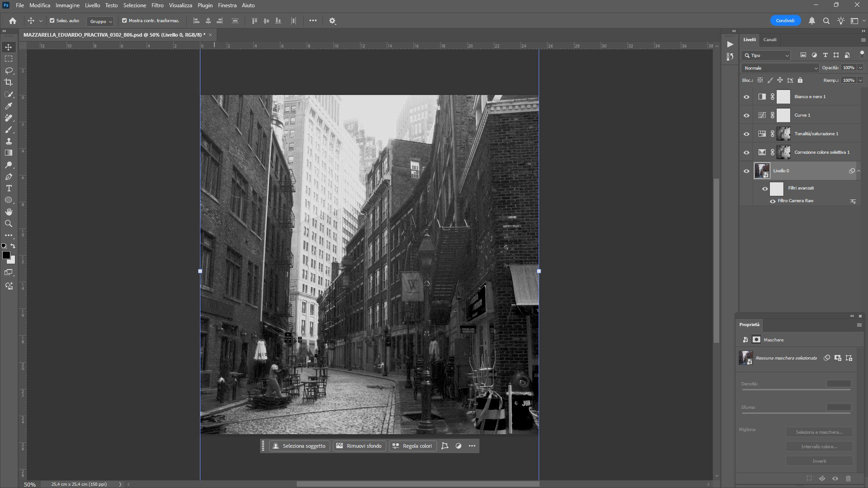Open the Normale blend mode dropdown

(x=780, y=68)
